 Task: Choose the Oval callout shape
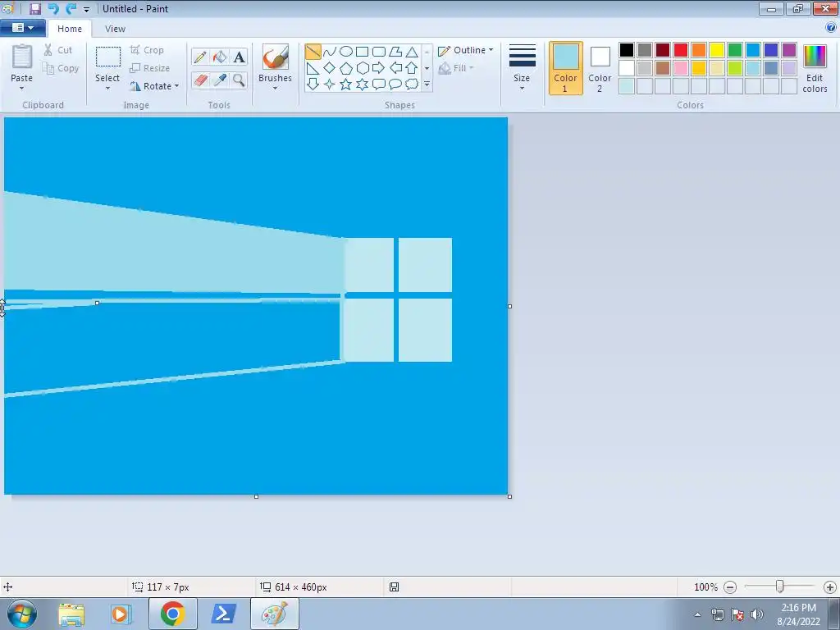395,84
